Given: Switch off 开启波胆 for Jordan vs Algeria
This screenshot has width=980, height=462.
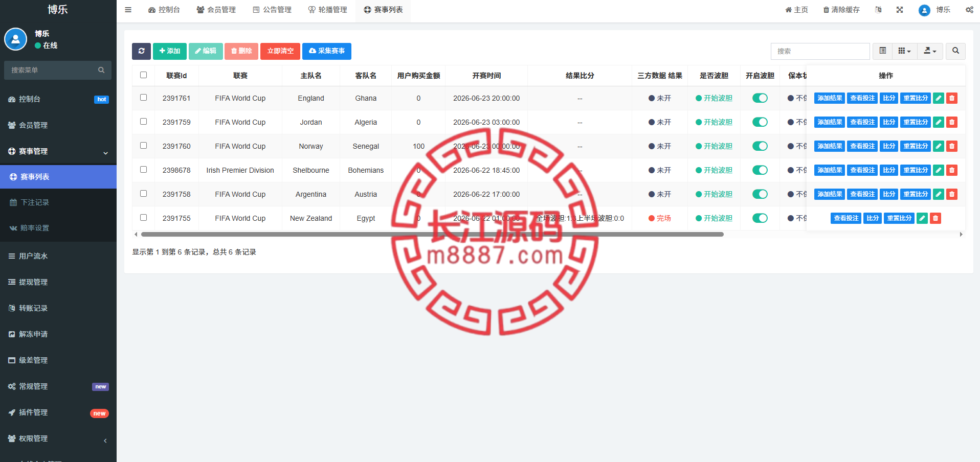Looking at the screenshot, I should [760, 122].
